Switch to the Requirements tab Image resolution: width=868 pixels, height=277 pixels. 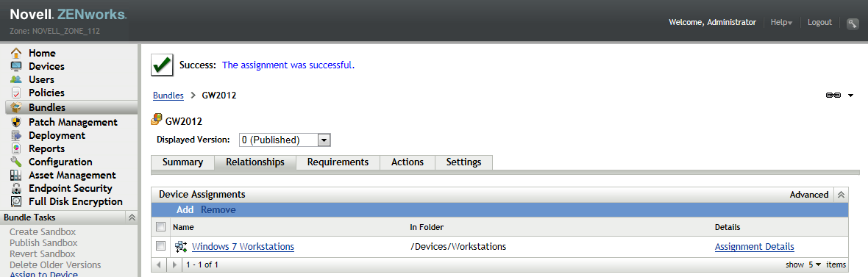tap(338, 162)
